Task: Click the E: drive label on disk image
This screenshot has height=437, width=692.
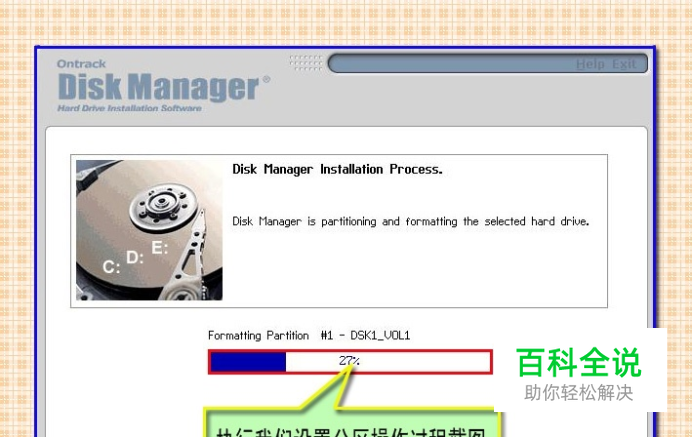Action: (160, 248)
